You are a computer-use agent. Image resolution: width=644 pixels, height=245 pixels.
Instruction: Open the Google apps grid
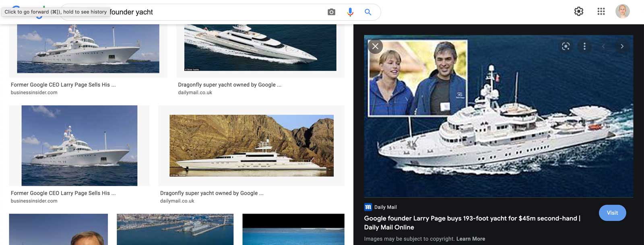pyautogui.click(x=601, y=11)
